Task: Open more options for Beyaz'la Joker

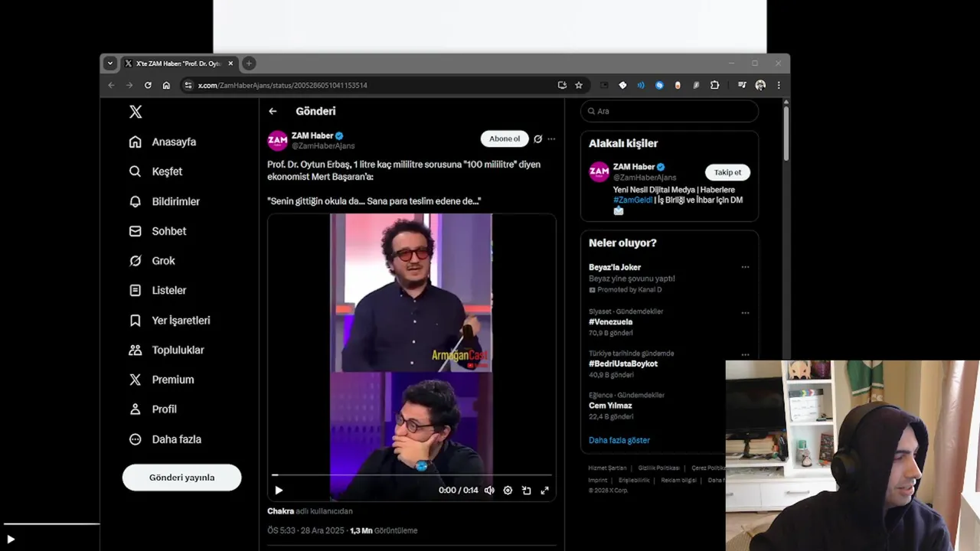Action: (745, 267)
